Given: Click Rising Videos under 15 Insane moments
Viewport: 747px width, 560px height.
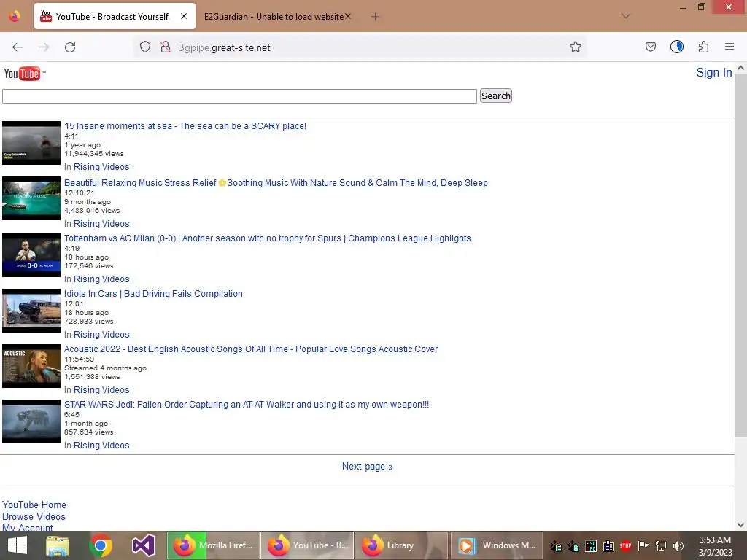Looking at the screenshot, I should click(101, 167).
